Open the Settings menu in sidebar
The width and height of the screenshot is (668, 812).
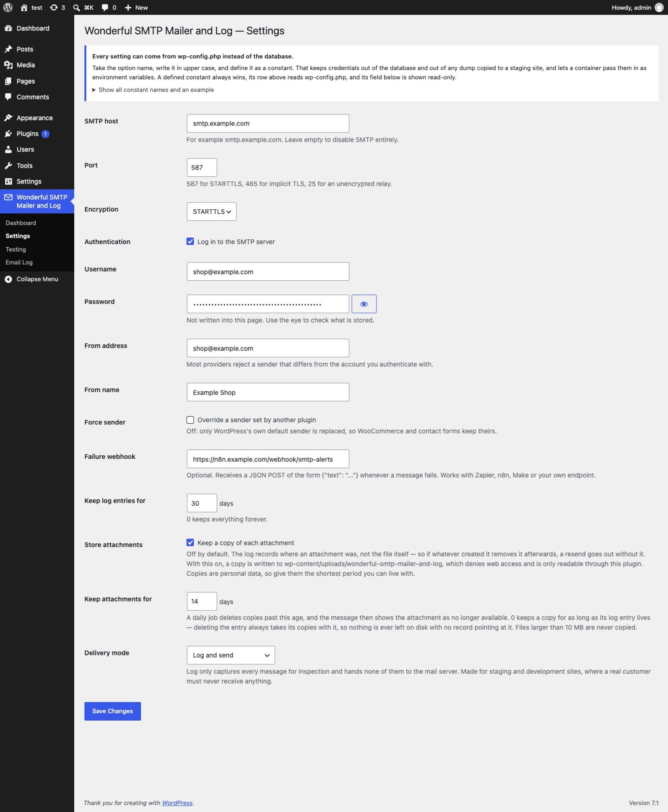37,181
